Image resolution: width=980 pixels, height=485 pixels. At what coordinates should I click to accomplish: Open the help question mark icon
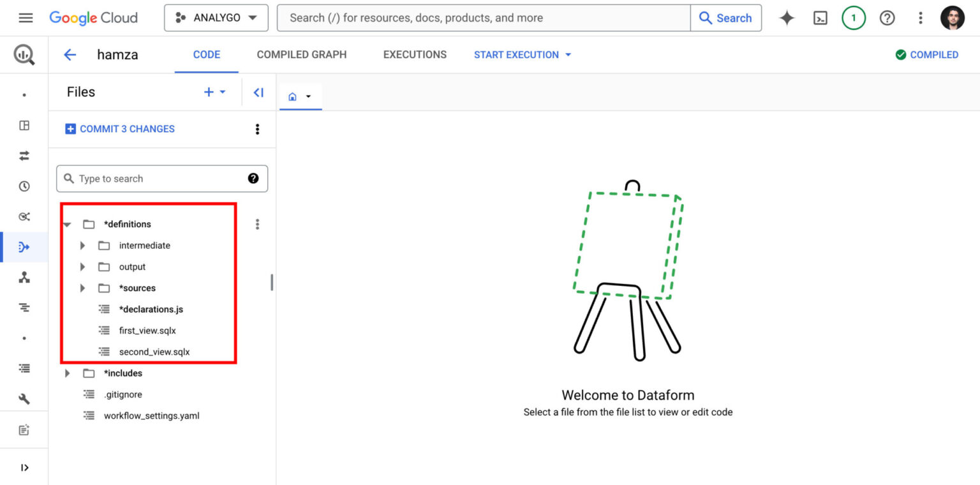pos(887,18)
